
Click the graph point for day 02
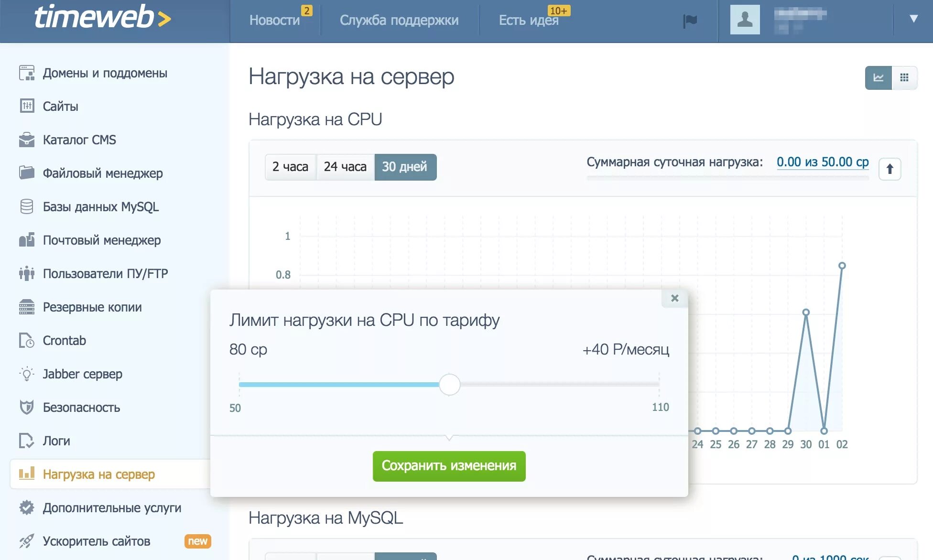coord(842,266)
